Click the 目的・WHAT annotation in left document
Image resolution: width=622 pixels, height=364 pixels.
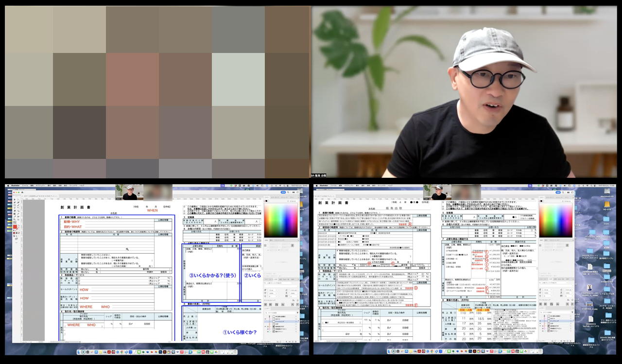[73, 226]
